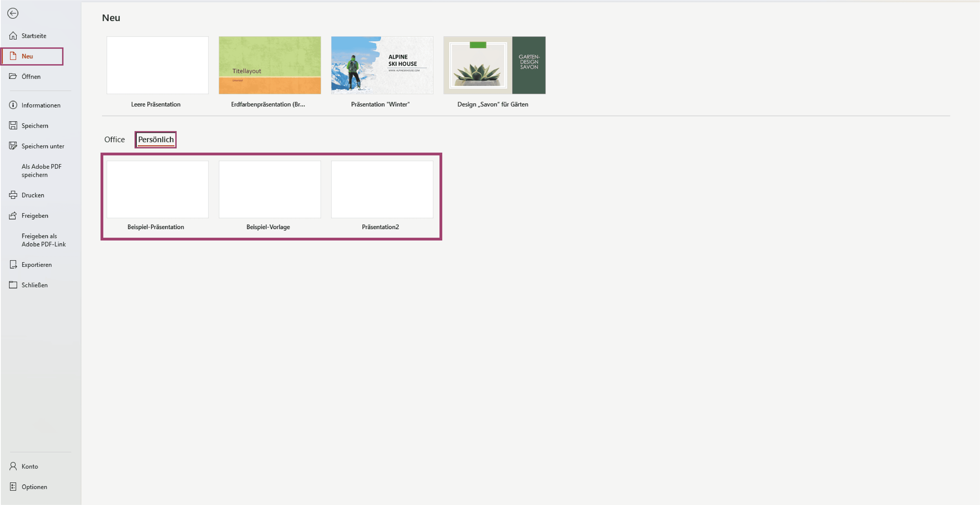The width and height of the screenshot is (980, 505).
Task: Click the 'Erdfarbenpräsentation (Br...' label
Action: click(x=268, y=104)
